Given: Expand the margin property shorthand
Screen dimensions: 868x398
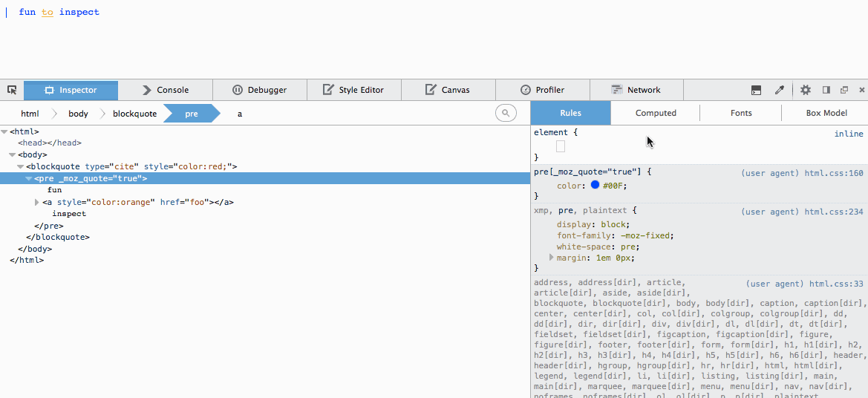Looking at the screenshot, I should 552,258.
